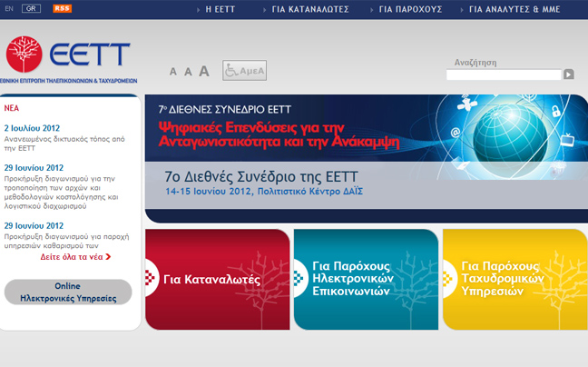This screenshot has width=588, height=367.
Task: Click the red Για Καταναλωτές tile
Action: tap(218, 280)
